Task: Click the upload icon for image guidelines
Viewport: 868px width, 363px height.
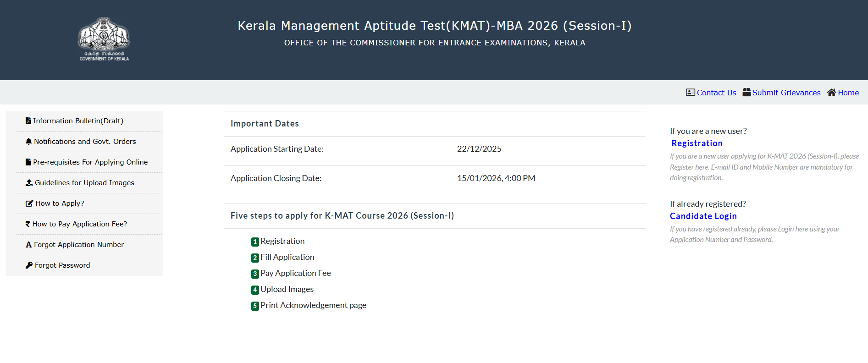Action: pos(29,183)
